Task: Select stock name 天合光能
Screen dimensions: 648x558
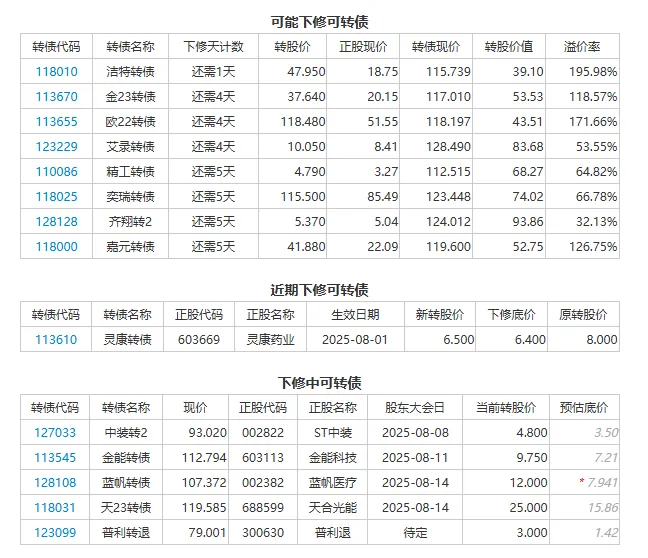Action: [x=333, y=508]
